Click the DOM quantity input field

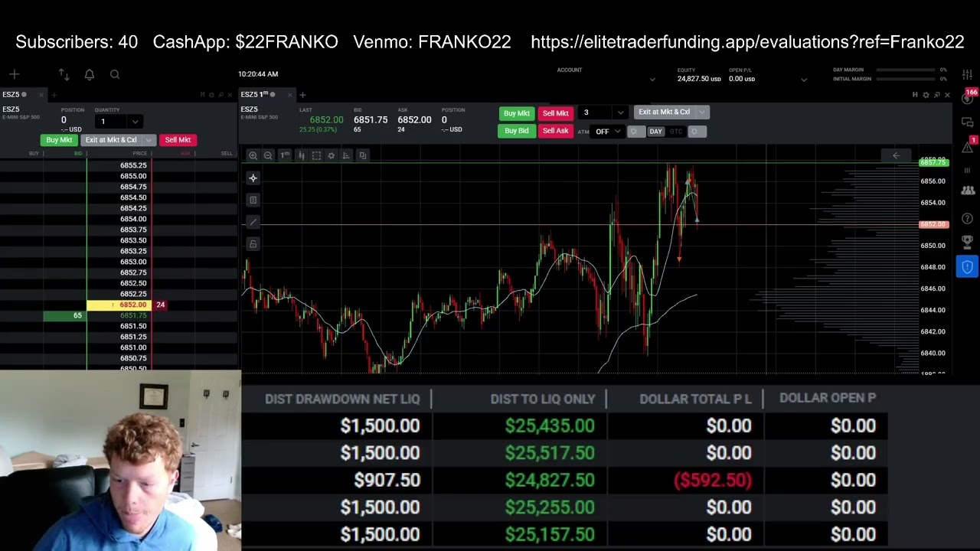[111, 122]
